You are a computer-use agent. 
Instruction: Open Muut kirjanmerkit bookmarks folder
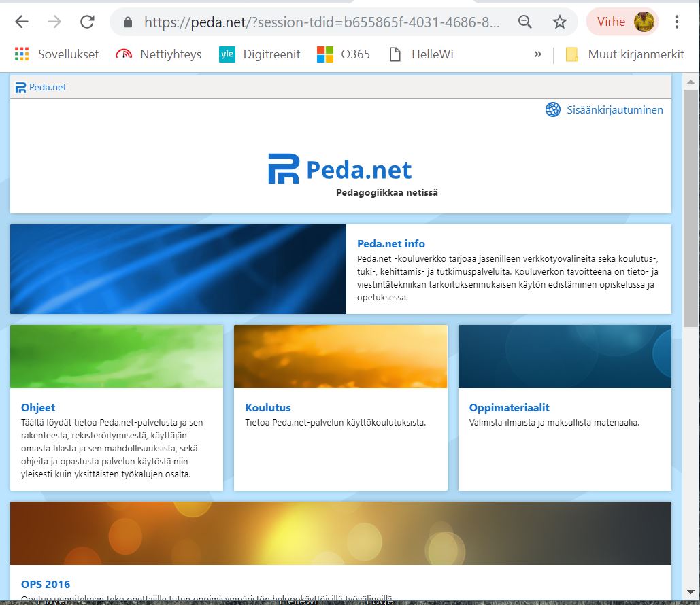(x=624, y=54)
